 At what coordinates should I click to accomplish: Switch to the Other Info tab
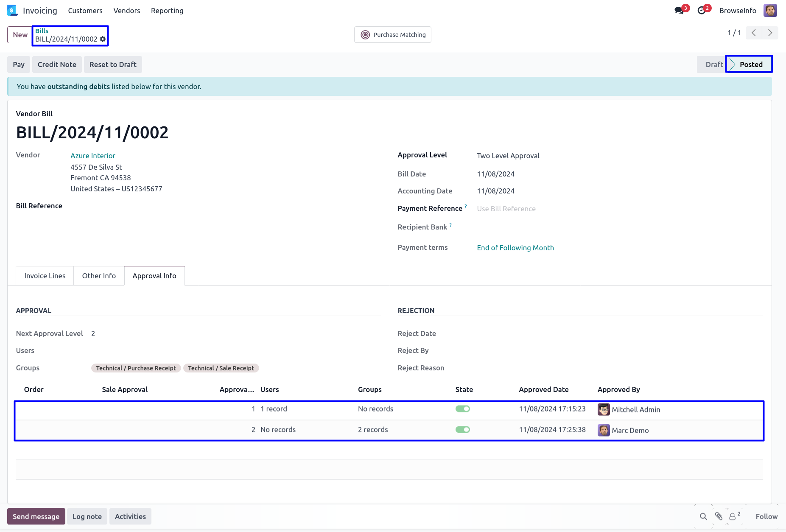[99, 276]
